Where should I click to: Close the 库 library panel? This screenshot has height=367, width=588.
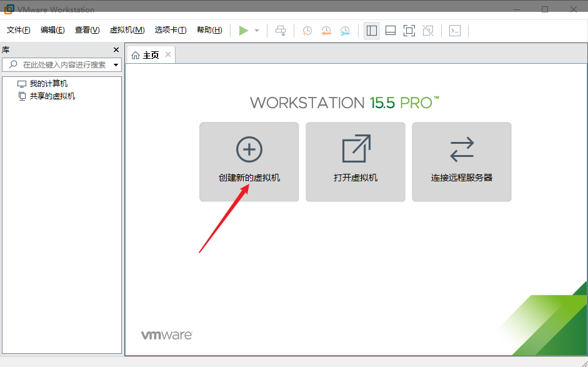116,49
